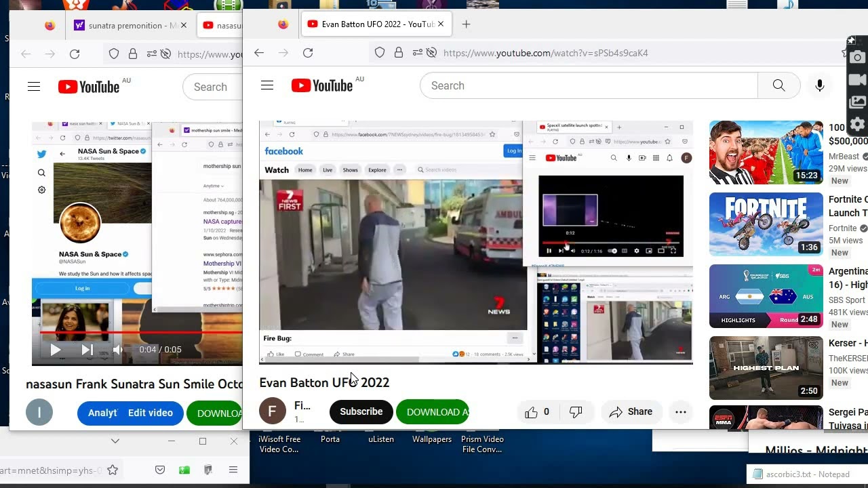
Task: Close the Evan Batton UFO 2022 tab
Action: click(x=440, y=24)
